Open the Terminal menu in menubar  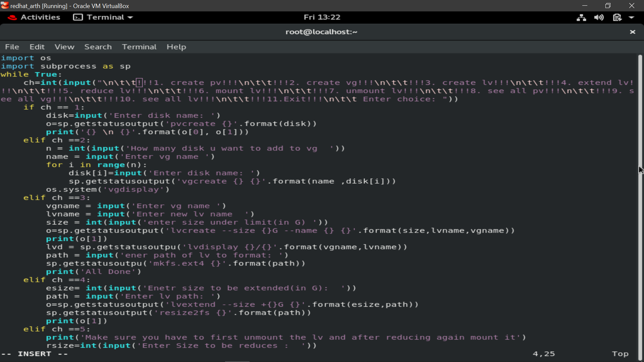pyautogui.click(x=139, y=47)
